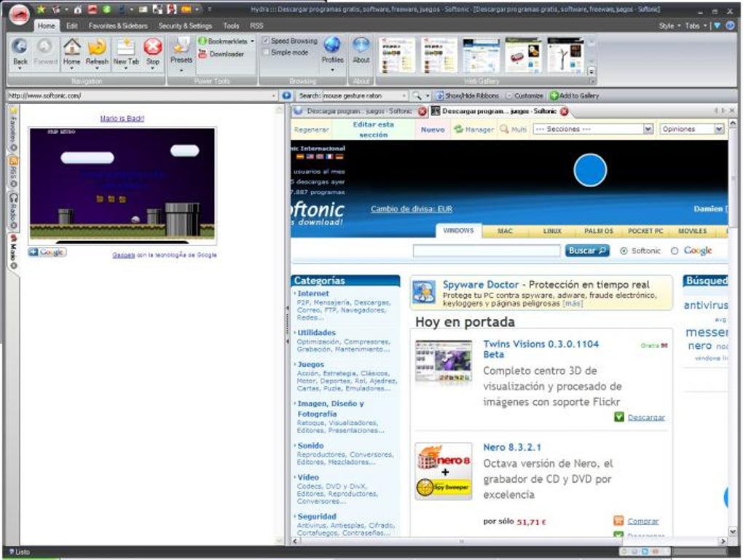The height and width of the screenshot is (560, 743).
Task: Click Descargar link for Twins Visions
Action: (x=646, y=417)
